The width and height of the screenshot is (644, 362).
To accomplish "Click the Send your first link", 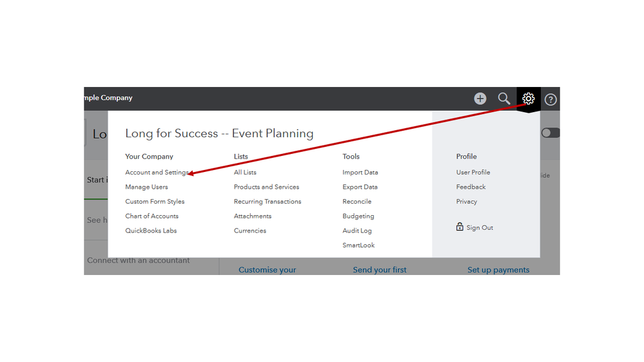I will point(380,270).
